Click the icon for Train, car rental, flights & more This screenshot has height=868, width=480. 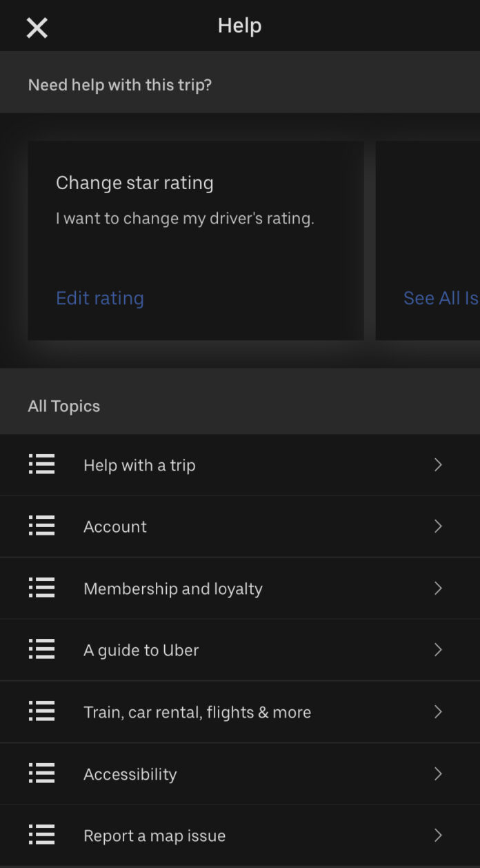tap(41, 711)
